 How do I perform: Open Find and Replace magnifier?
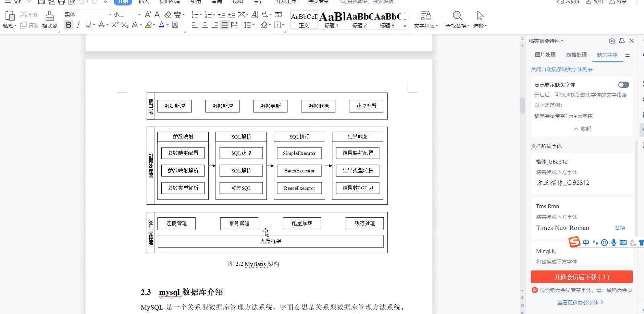point(457,16)
